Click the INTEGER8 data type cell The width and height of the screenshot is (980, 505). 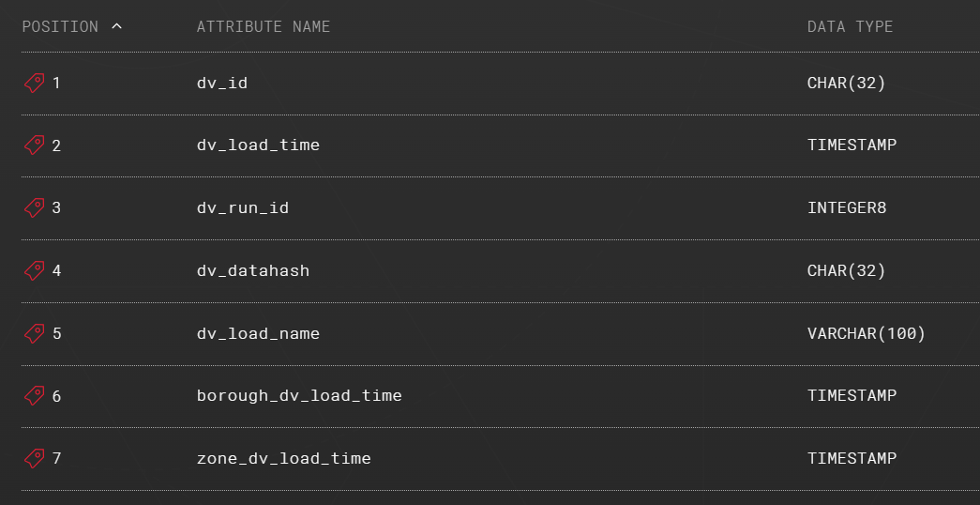(846, 207)
